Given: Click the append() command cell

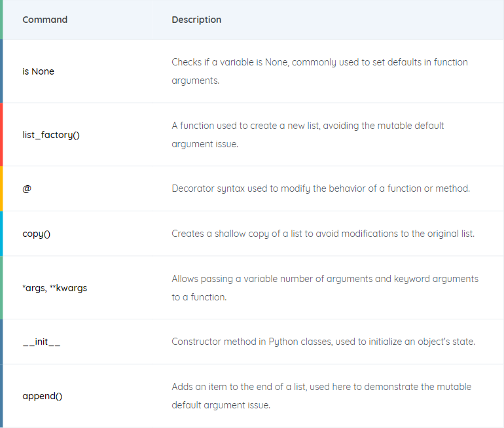Looking at the screenshot, I should click(x=43, y=396).
